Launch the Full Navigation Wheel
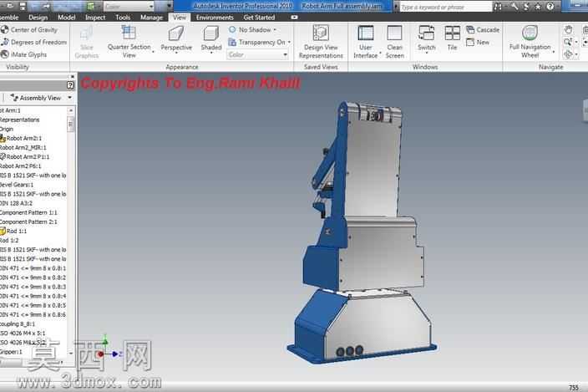This screenshot has height=392, width=588. [530, 33]
